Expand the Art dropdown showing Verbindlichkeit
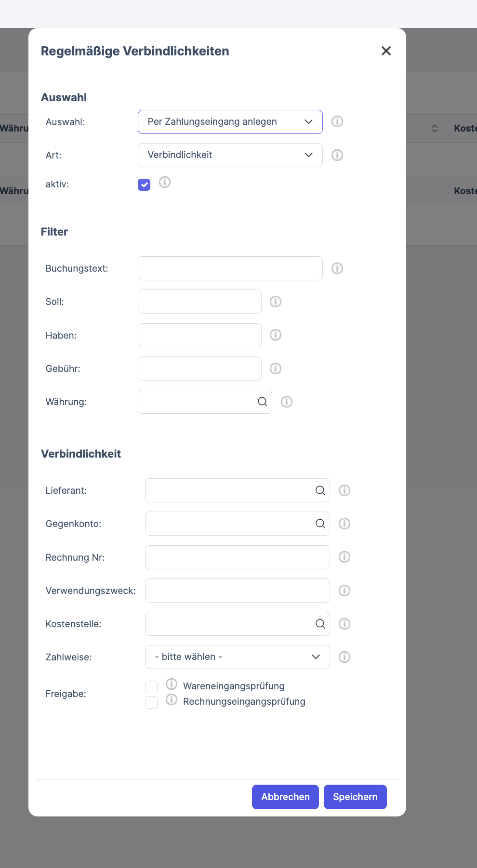Image resolution: width=477 pixels, height=868 pixels. click(230, 155)
